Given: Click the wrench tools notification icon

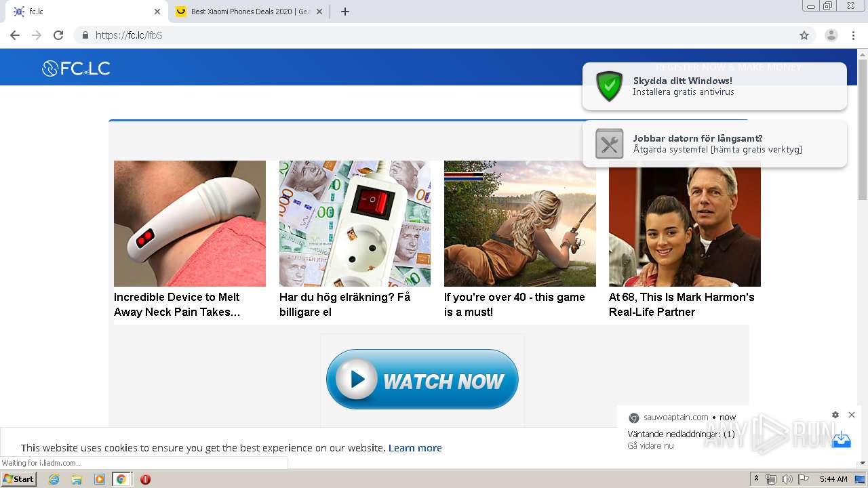Looking at the screenshot, I should coord(609,144).
